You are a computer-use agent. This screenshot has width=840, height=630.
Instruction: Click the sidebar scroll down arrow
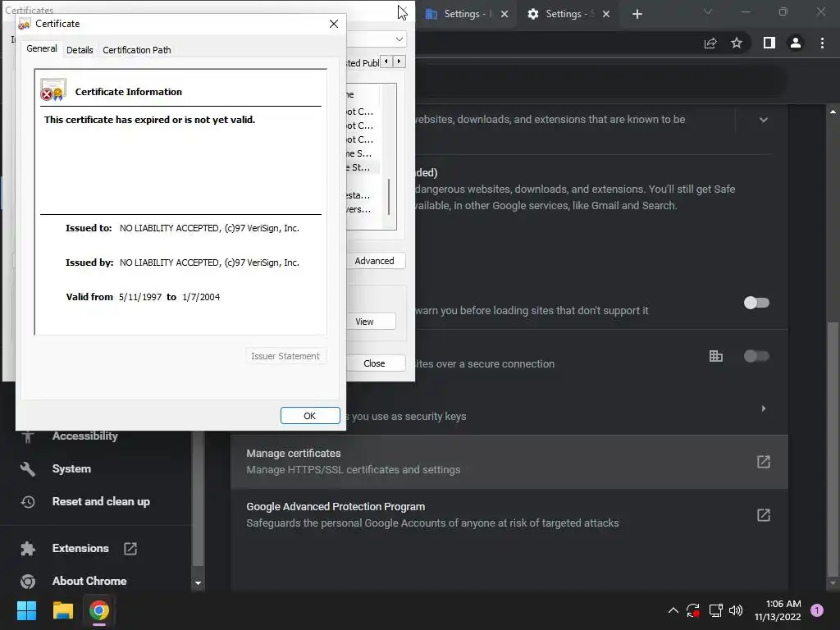pyautogui.click(x=199, y=583)
